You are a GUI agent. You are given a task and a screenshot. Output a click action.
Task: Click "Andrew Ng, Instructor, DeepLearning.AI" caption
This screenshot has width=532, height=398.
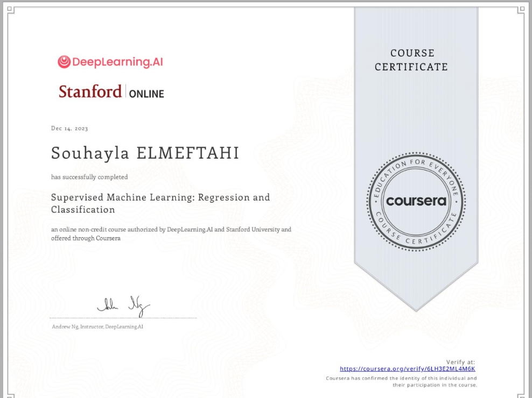(x=97, y=327)
